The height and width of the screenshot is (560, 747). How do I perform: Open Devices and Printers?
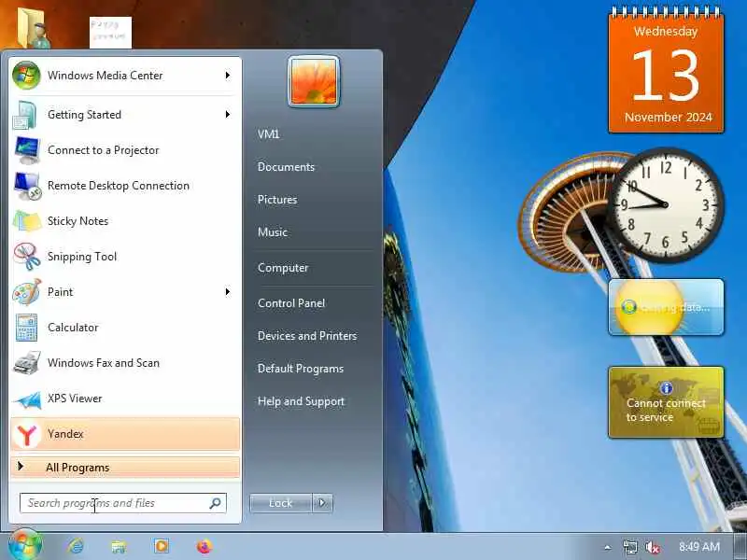point(307,336)
